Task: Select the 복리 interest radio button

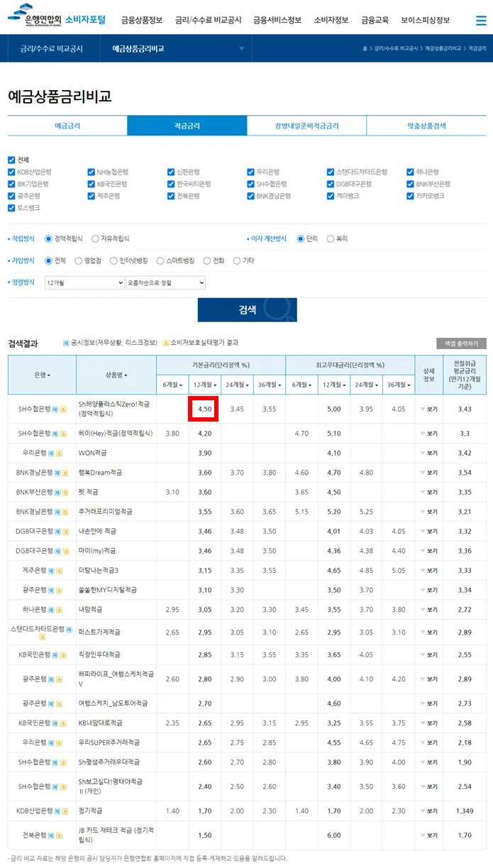Action: pos(331,239)
